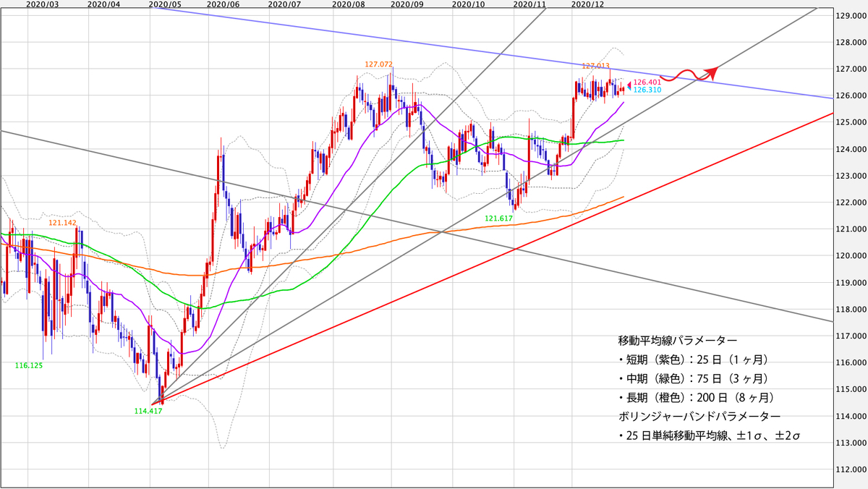Click the pink 126.401 current price value
This screenshot has width=868, height=489.
(647, 82)
